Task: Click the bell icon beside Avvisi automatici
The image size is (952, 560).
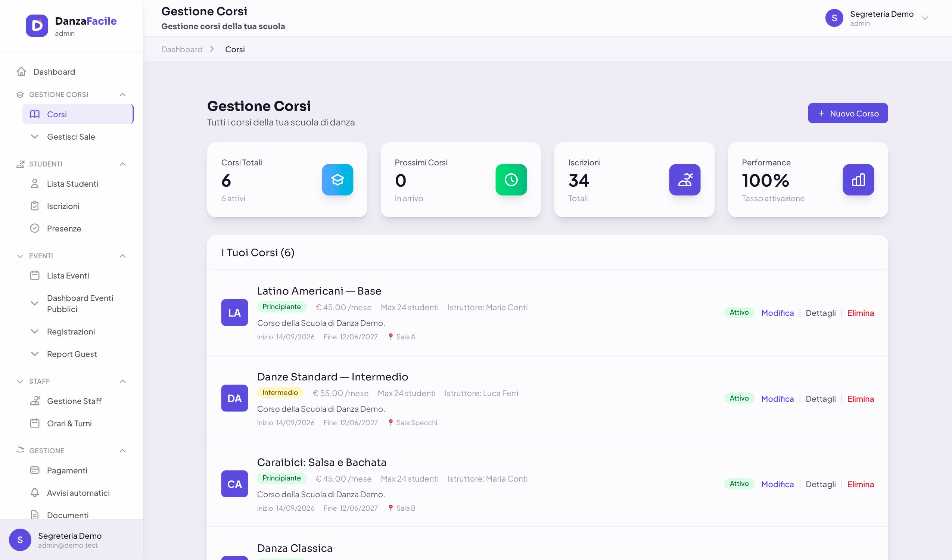Action: point(35,492)
